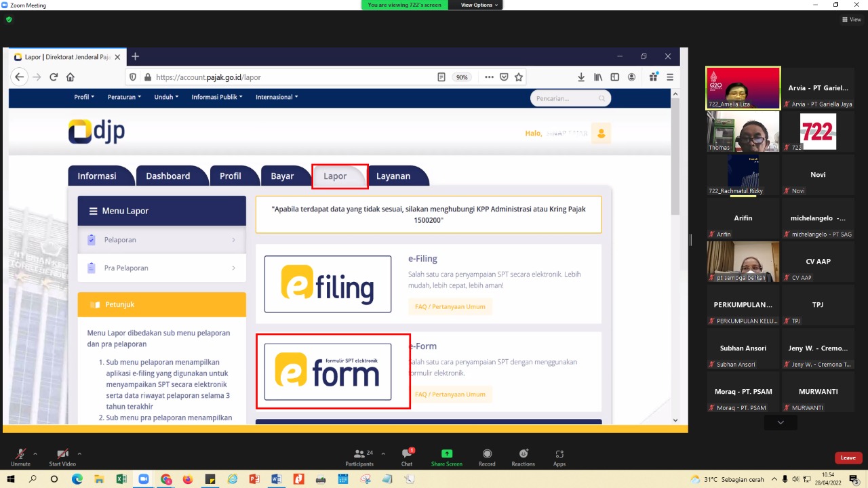Screen dimensions: 868x488
Task: Open the Participants list
Action: 359,457
